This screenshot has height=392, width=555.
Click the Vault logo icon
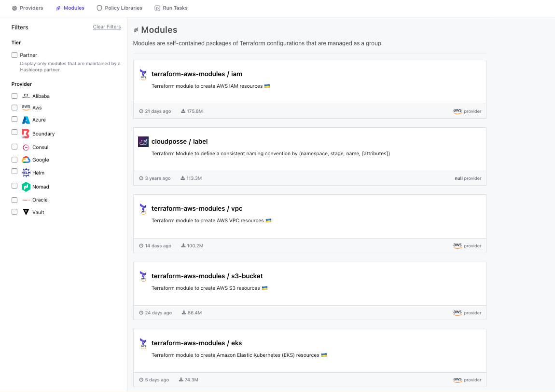click(26, 212)
